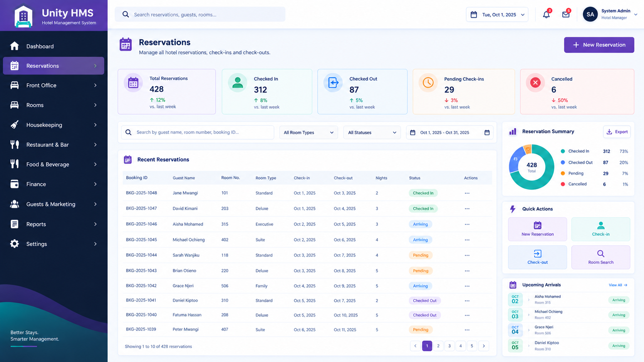644x362 pixels.
Task: Click calendar icon in date range filter
Action: (487, 132)
